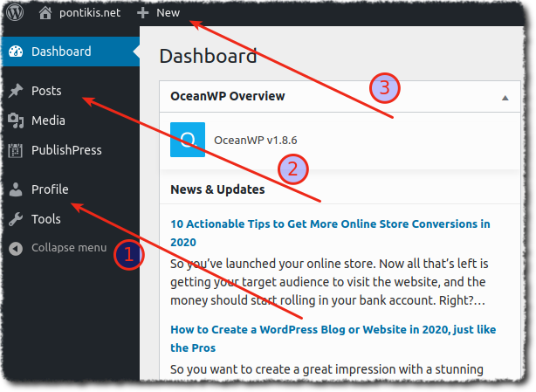Open the 10 Actionable Tips article link

[330, 233]
